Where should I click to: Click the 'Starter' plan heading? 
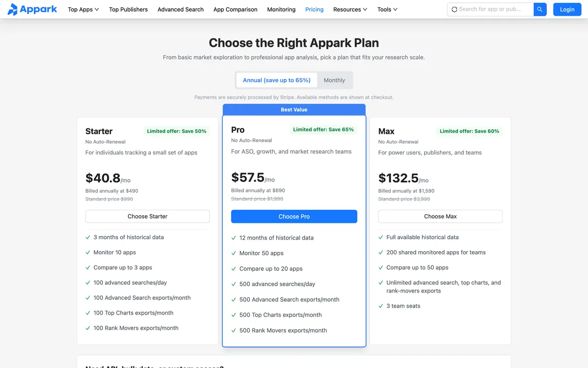point(99,131)
